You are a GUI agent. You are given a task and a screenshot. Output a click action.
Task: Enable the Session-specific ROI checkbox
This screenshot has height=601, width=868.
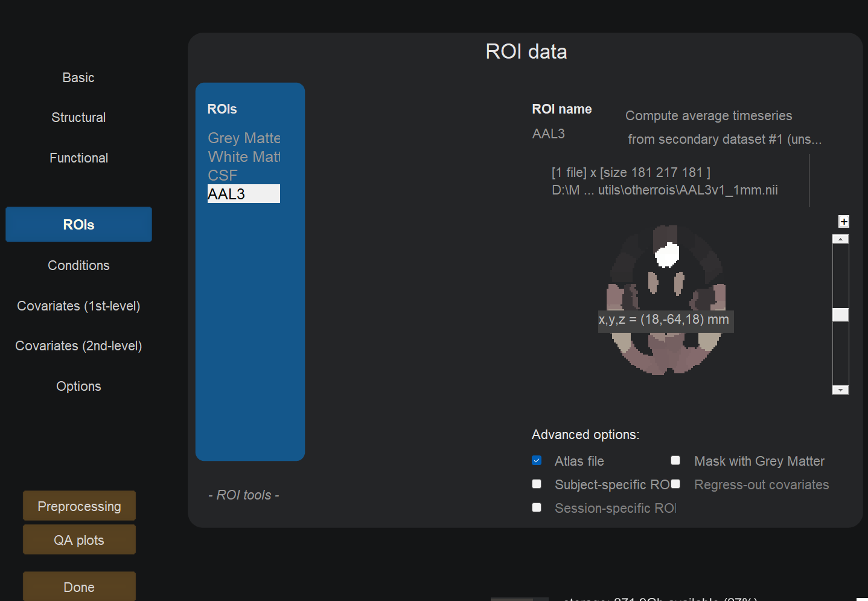coord(537,508)
